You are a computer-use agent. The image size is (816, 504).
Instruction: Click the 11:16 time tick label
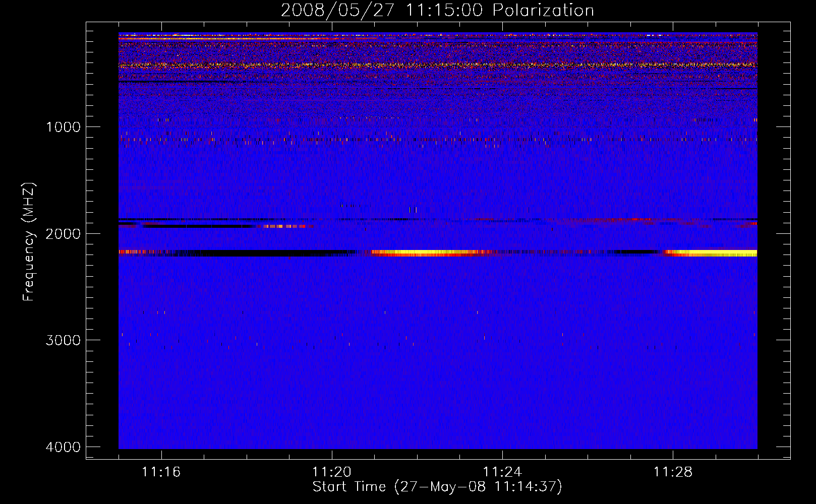coord(161,472)
